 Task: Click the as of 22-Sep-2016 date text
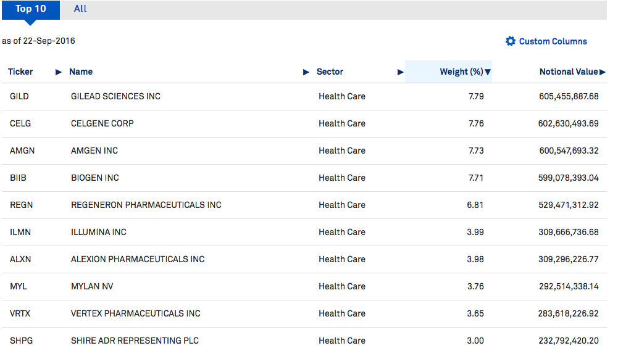[x=38, y=41]
